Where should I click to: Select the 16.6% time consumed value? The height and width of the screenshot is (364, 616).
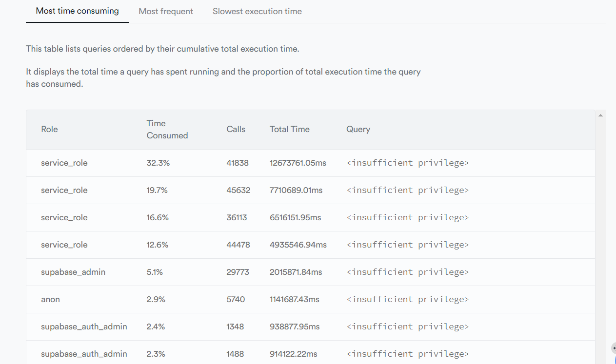[x=158, y=217]
